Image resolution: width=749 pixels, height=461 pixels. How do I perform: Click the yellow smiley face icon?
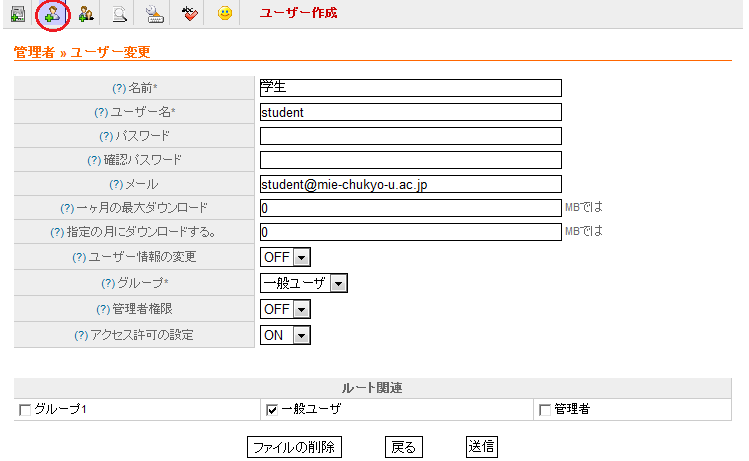click(x=224, y=14)
